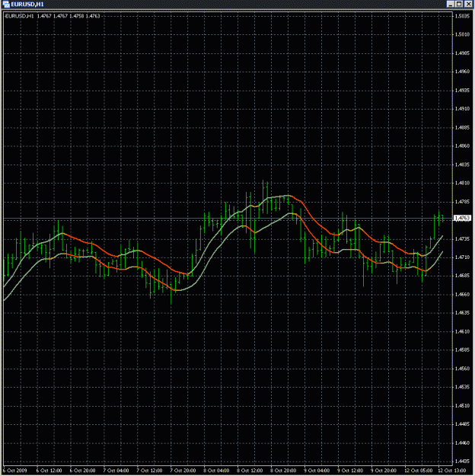Click the 6 Oct 2009 time label
475x476 pixels.
15,471
